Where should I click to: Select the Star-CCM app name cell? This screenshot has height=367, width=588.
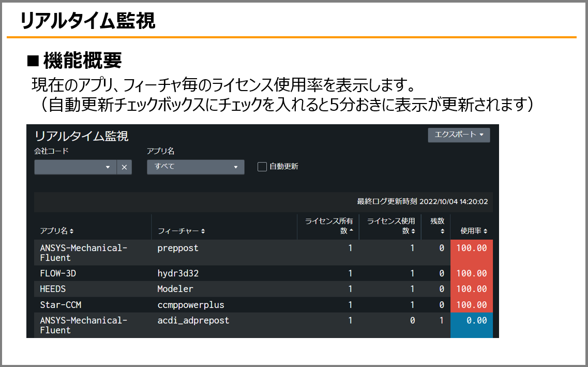click(93, 305)
